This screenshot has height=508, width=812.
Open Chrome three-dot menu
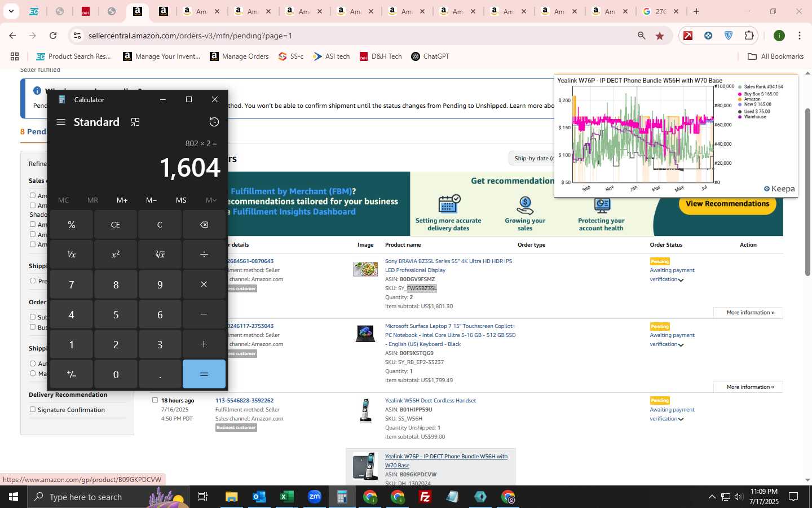(800, 36)
